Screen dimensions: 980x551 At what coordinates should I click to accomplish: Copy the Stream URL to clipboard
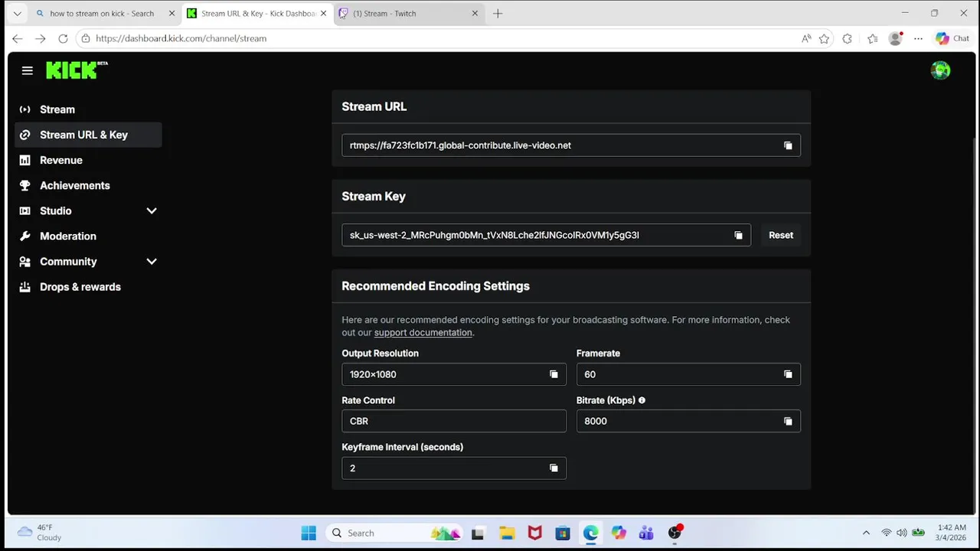pyautogui.click(x=788, y=145)
